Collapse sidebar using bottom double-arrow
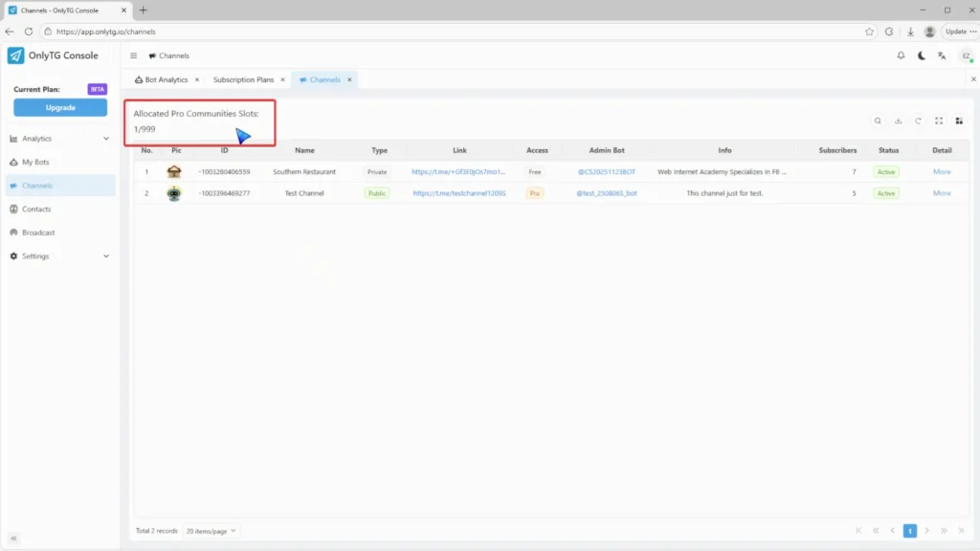 pos(14,539)
